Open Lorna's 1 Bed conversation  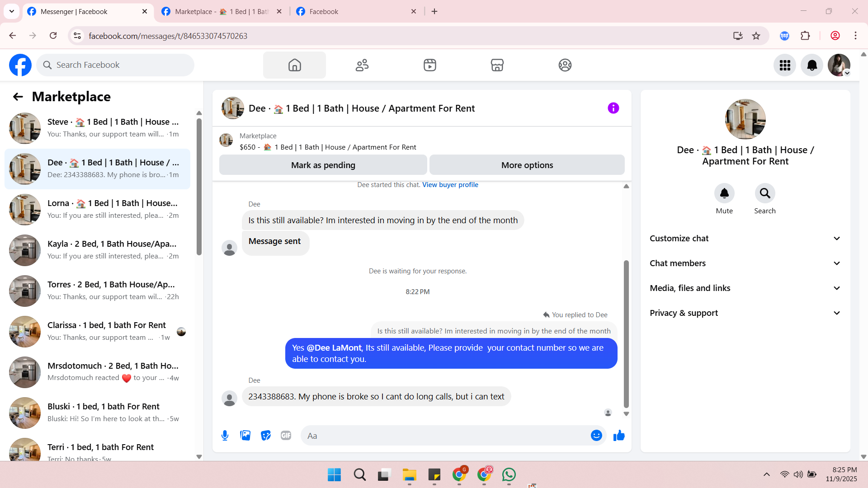point(97,210)
